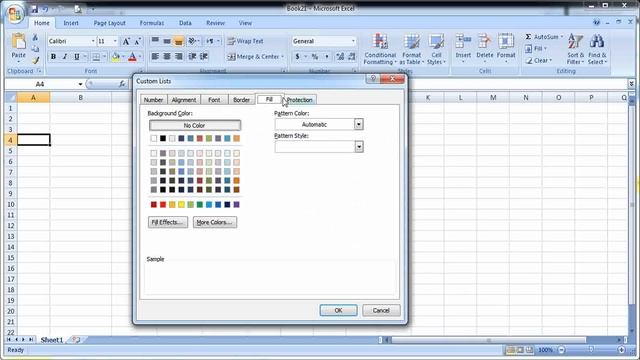Click Cancel in the dialog

381,310
